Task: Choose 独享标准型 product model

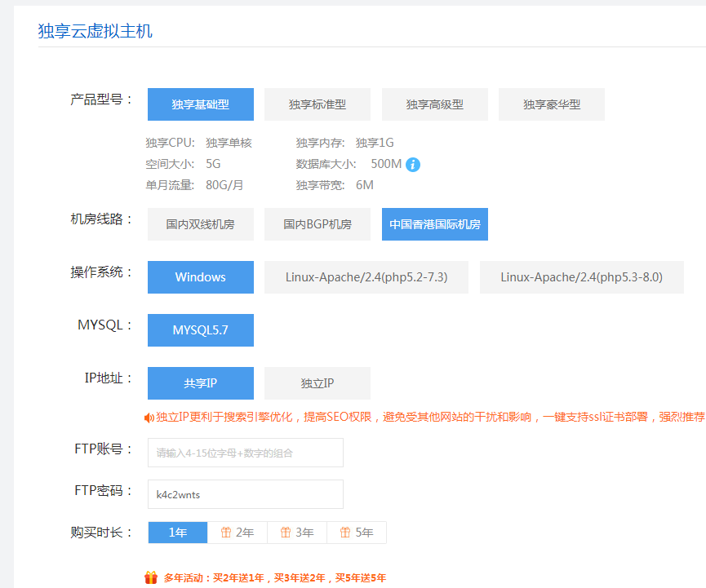Action: coord(317,104)
